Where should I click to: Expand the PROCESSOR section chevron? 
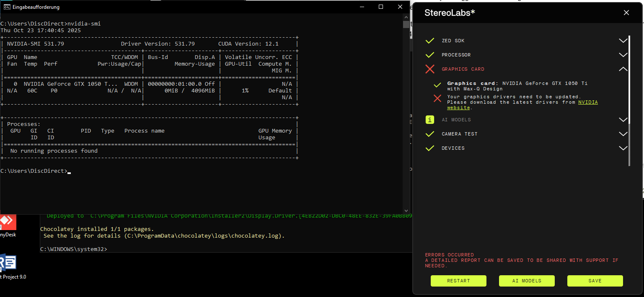click(623, 55)
